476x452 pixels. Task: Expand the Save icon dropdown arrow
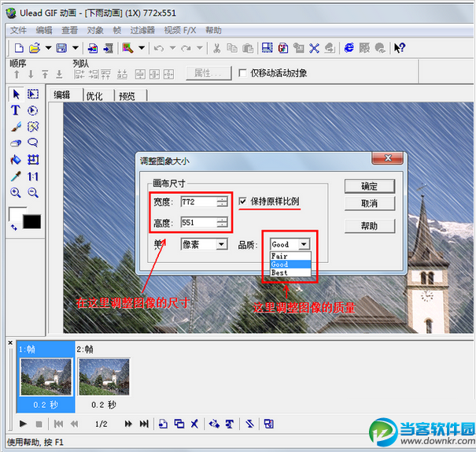point(76,48)
